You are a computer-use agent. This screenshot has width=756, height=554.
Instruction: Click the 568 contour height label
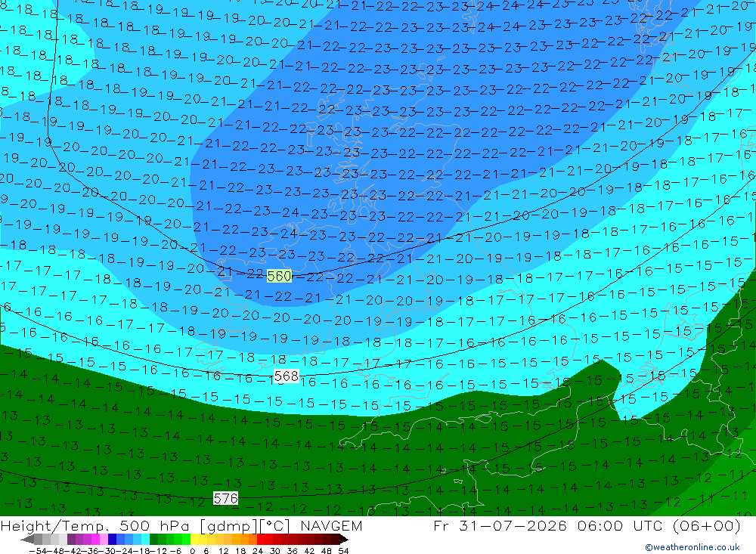pyautogui.click(x=287, y=376)
